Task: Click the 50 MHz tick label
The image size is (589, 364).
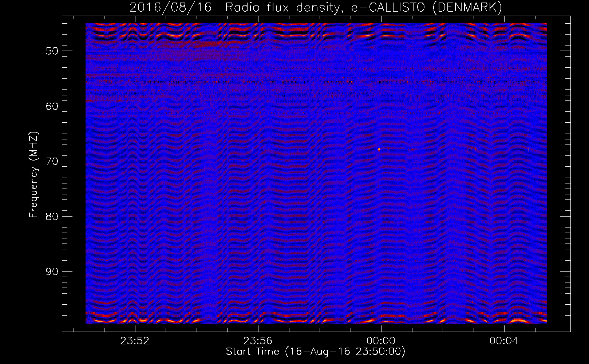Action: pos(52,51)
